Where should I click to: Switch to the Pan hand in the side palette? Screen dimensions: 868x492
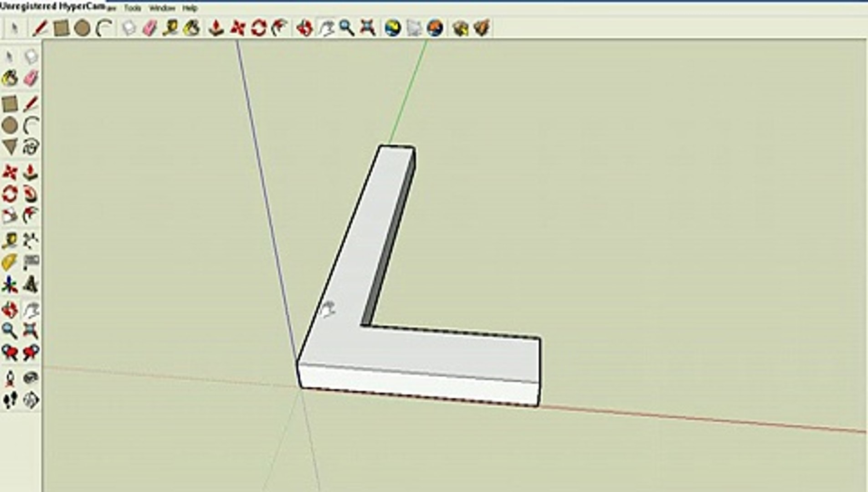(x=31, y=310)
